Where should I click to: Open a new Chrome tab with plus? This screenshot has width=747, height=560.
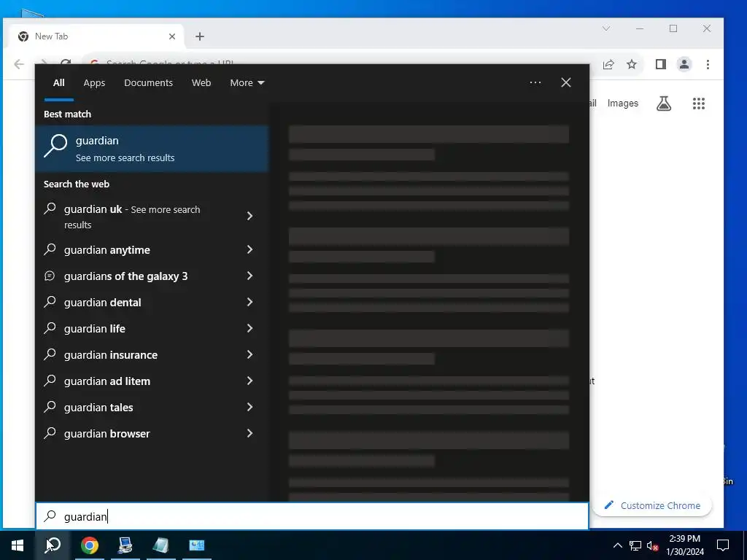[200, 36]
